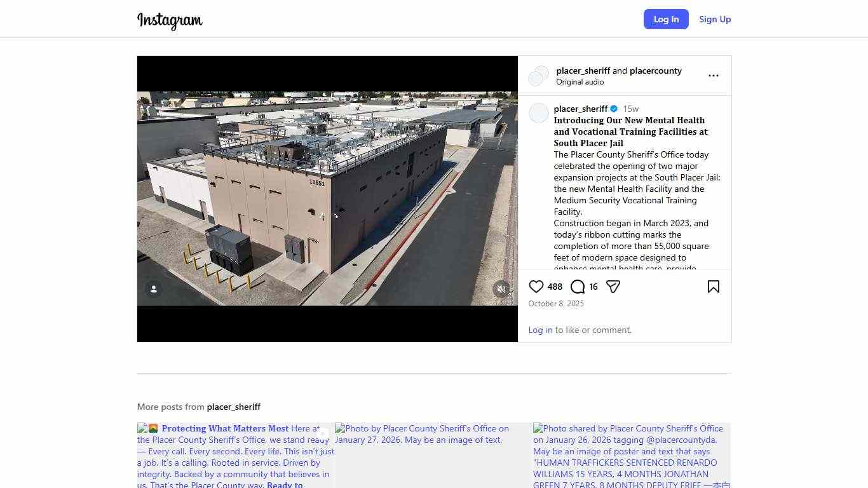Image resolution: width=868 pixels, height=488 pixels.
Task: Click the 488 likes count
Action: click(x=555, y=287)
